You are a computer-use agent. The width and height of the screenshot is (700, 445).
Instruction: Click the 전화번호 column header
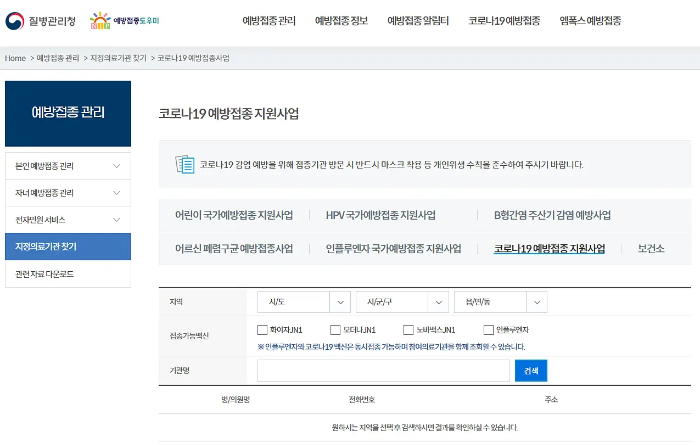[362, 399]
